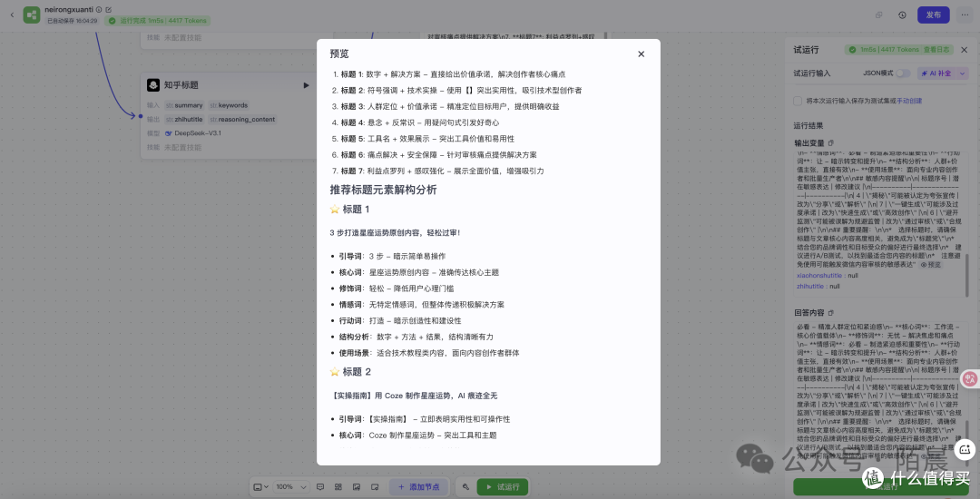980x499 pixels.
Task: Click the 知乎标题 node's blue input port
Action: pyautogui.click(x=141, y=115)
